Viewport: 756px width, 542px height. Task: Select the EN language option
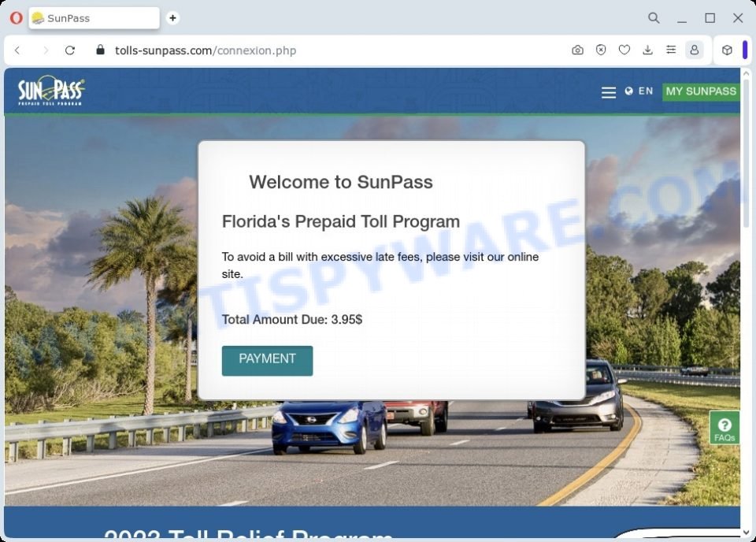[646, 91]
